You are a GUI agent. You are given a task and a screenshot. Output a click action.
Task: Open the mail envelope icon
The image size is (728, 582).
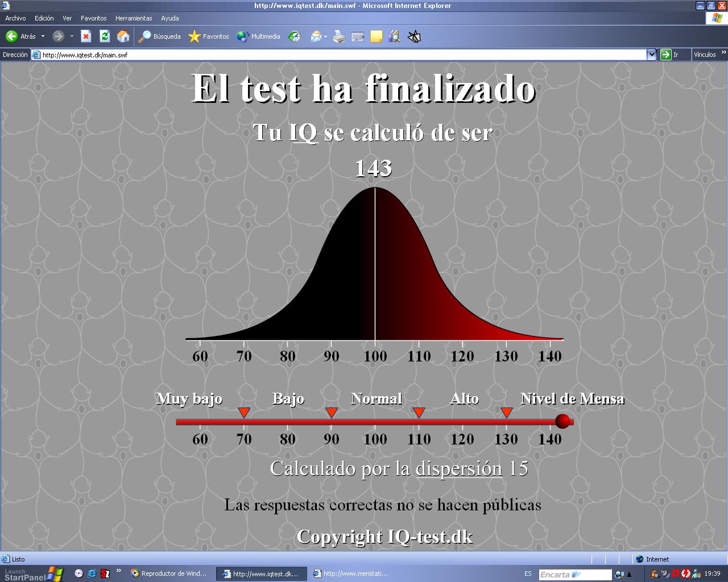pyautogui.click(x=316, y=36)
